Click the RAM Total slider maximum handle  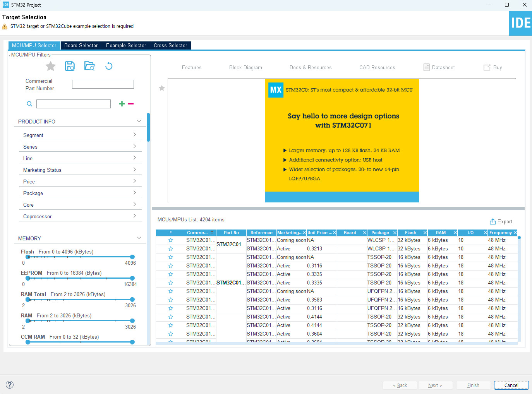(132, 300)
